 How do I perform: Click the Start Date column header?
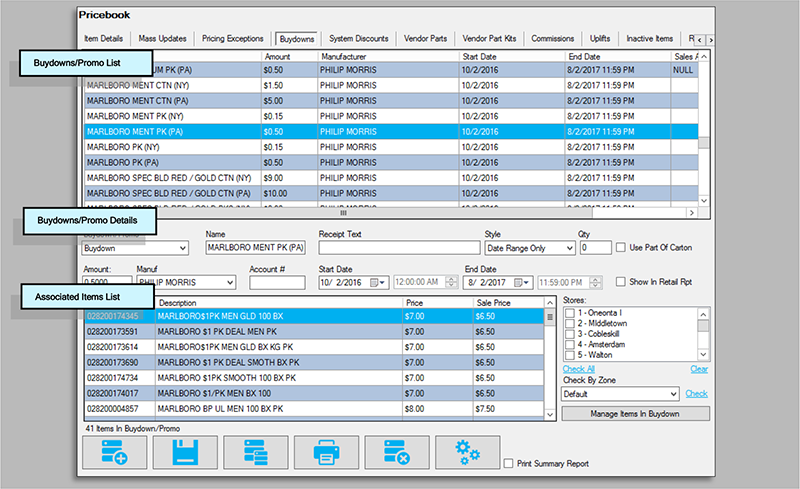pyautogui.click(x=512, y=57)
